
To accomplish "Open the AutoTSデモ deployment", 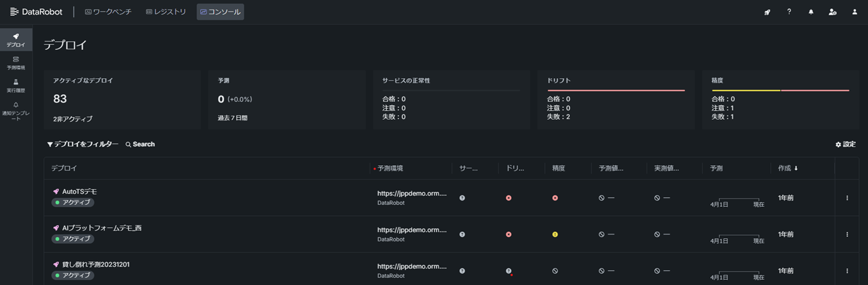I will 79,191.
